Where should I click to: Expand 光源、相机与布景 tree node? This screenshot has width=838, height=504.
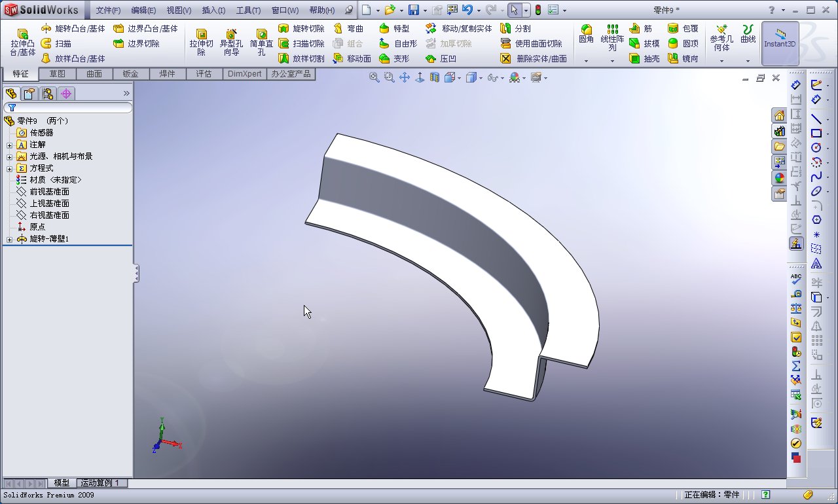click(9, 156)
